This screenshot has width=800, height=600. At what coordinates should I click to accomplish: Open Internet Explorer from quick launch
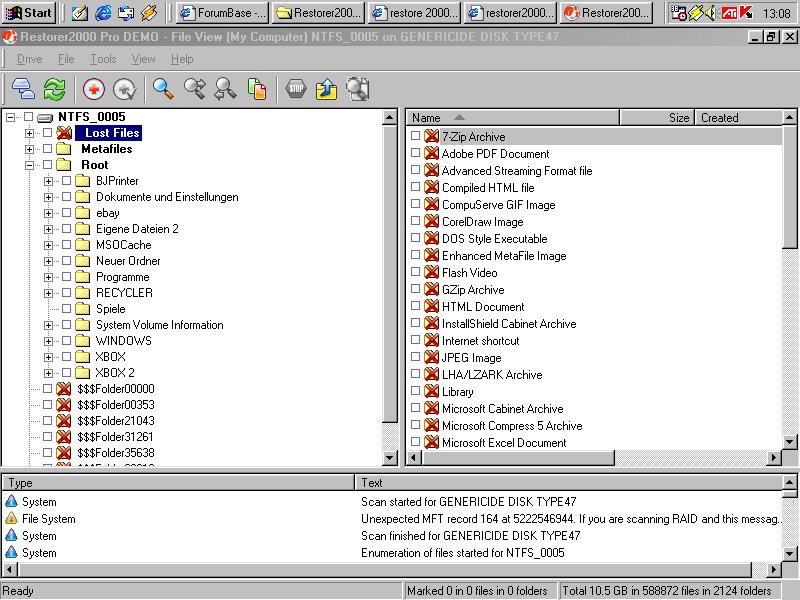click(x=103, y=13)
